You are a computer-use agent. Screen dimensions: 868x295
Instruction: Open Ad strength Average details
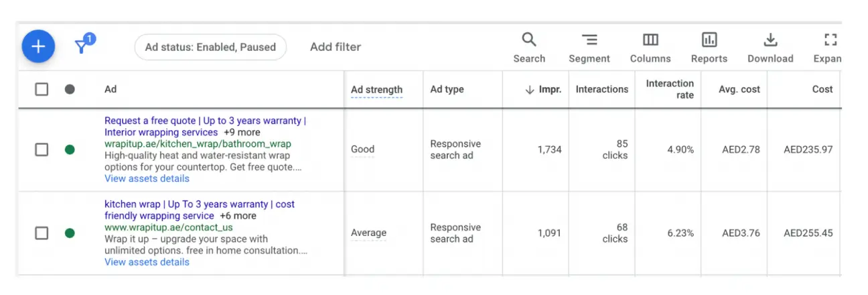click(368, 233)
